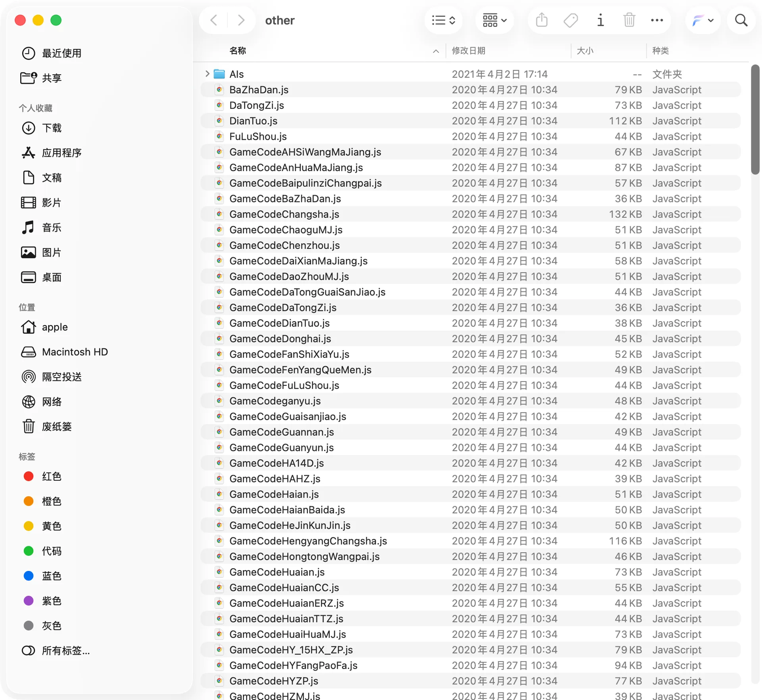Select the file GameCodeChangsha.js
This screenshot has width=762, height=700.
[x=471, y=214]
